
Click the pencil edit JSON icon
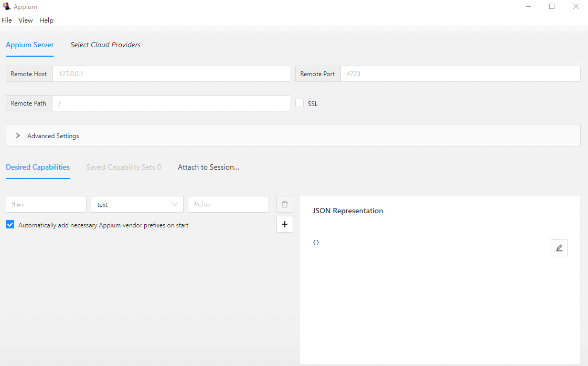(559, 248)
